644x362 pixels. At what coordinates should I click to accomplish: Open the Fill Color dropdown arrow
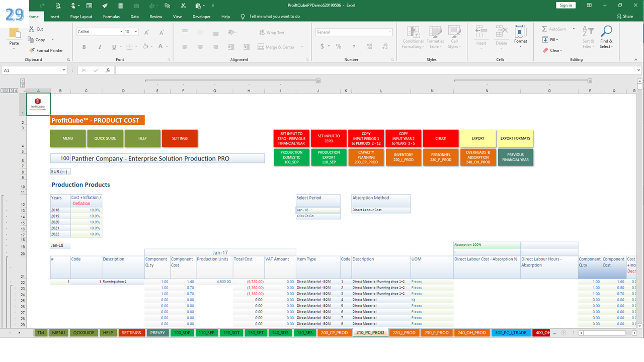pos(152,47)
